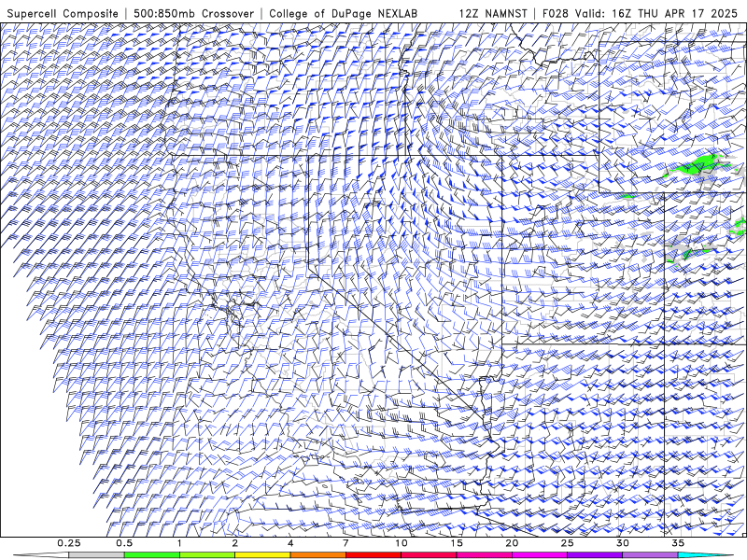Image resolution: width=747 pixels, height=560 pixels.
Task: Click the 0.25 colorbar value
Action: pos(69,543)
